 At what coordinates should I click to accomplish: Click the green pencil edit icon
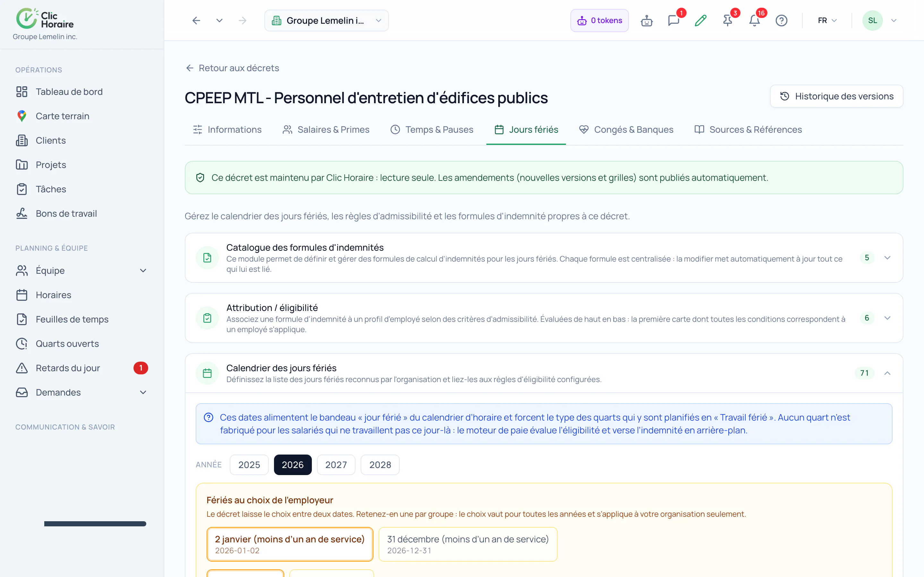[701, 21]
